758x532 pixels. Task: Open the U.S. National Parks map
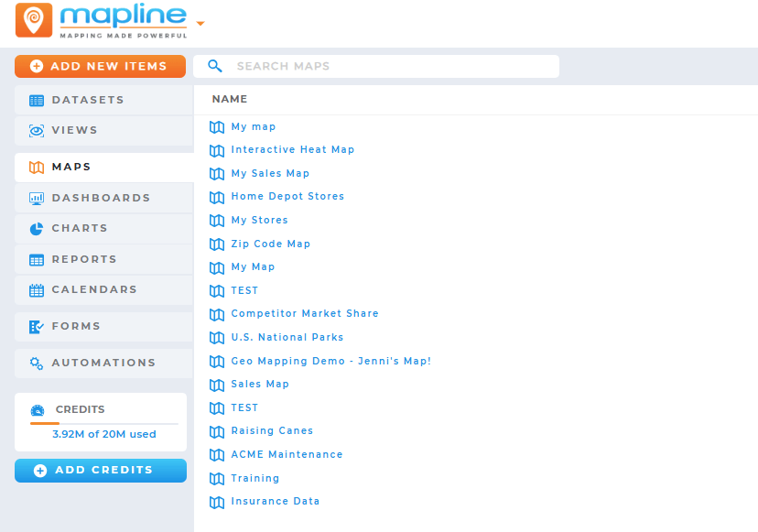(287, 337)
